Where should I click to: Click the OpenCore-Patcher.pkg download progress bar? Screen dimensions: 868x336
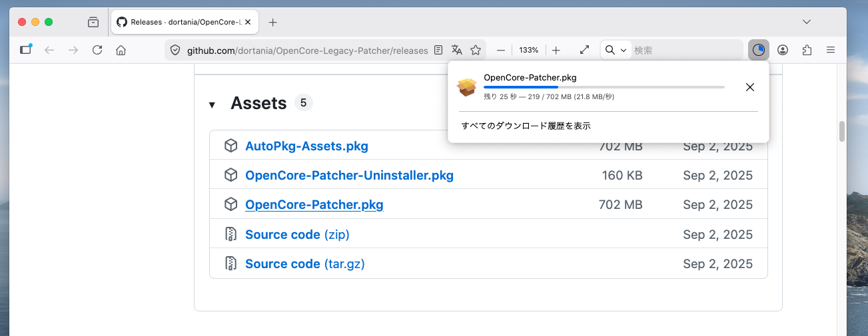[x=604, y=87]
